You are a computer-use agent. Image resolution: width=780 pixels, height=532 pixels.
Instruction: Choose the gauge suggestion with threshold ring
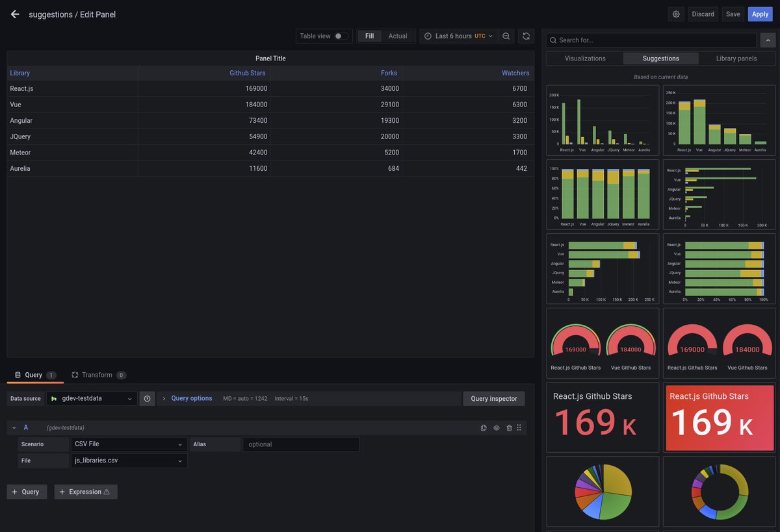pos(603,343)
